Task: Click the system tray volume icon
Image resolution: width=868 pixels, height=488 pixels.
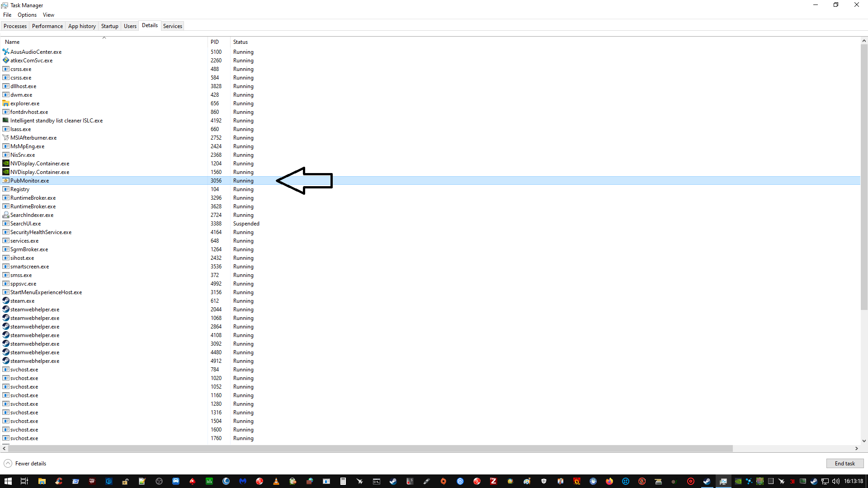Action: [x=835, y=481]
